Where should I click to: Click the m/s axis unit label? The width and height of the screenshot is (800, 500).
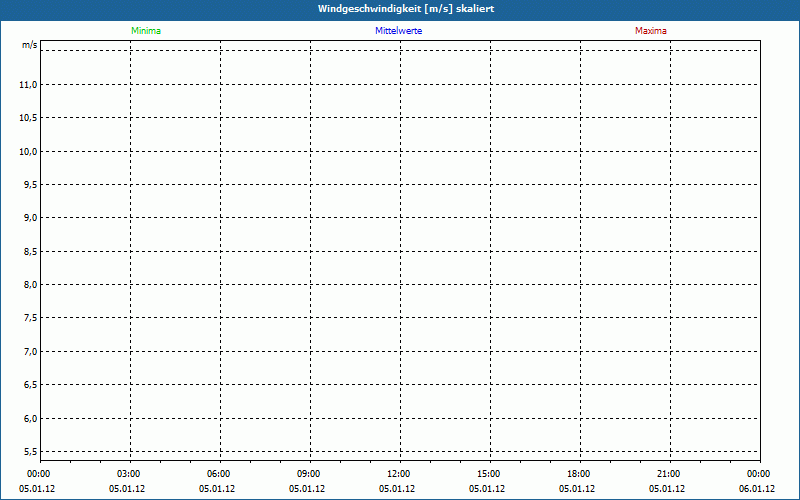[x=30, y=45]
